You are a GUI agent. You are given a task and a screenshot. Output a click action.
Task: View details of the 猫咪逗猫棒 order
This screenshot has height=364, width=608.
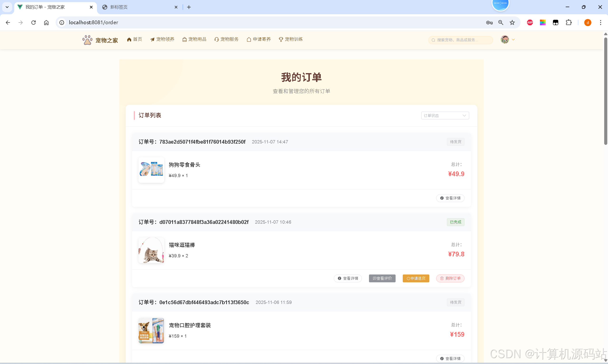(x=348, y=278)
